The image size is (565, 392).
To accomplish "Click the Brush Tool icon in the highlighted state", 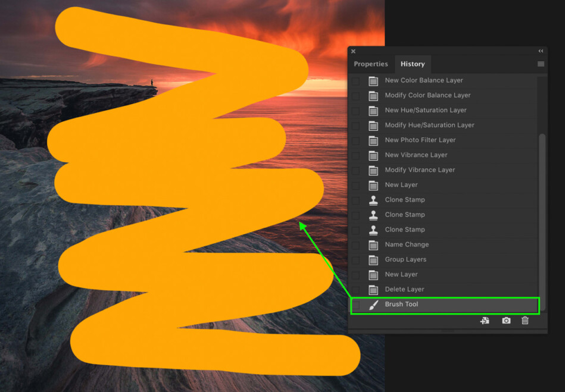I will click(x=372, y=304).
